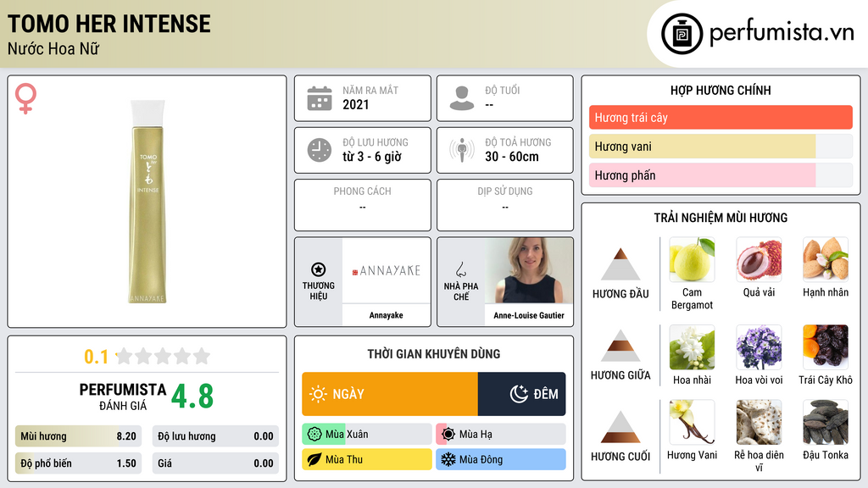This screenshot has height=488, width=868.
Task: Click the Trái Cây Khô note image
Action: [x=826, y=347]
